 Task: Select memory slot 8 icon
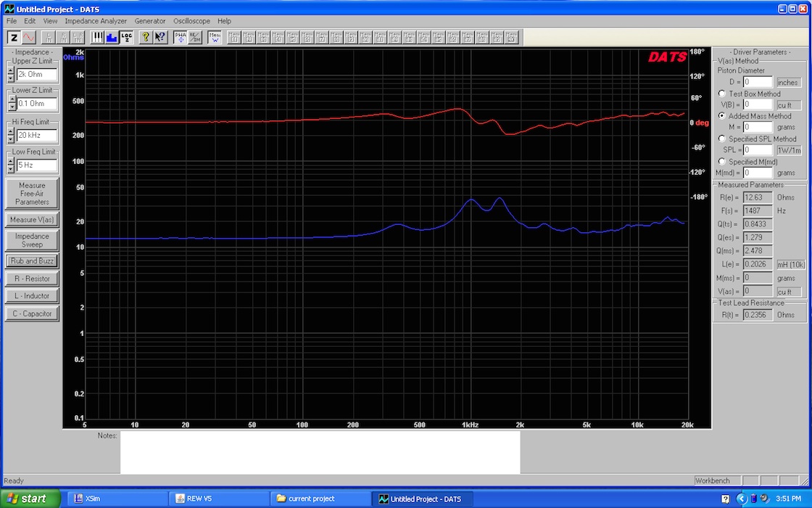(336, 37)
